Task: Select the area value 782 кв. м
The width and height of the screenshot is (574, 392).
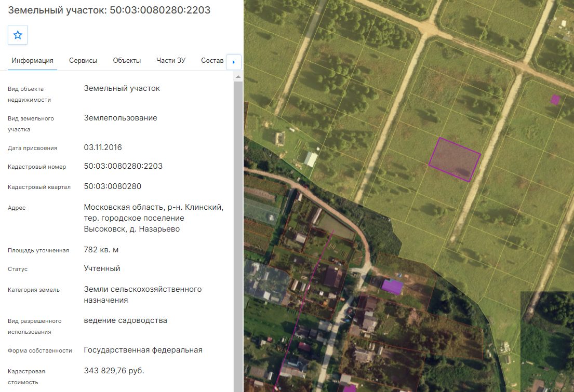Action: click(101, 250)
